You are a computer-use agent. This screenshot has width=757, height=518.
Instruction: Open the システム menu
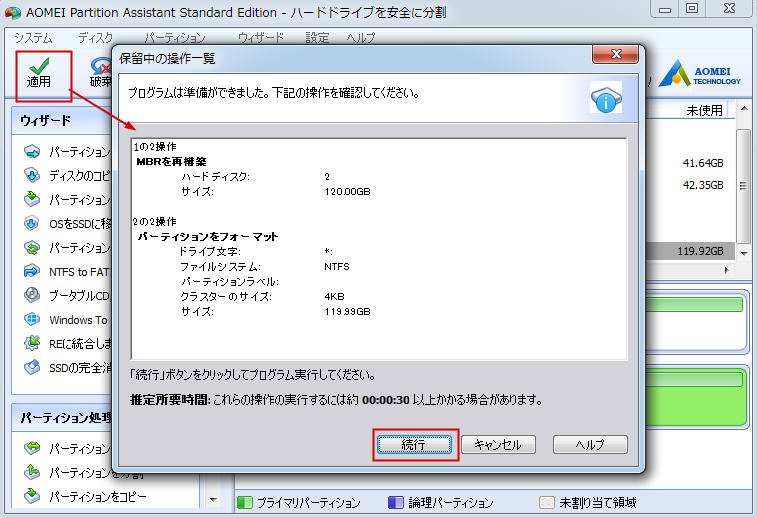pyautogui.click(x=33, y=38)
